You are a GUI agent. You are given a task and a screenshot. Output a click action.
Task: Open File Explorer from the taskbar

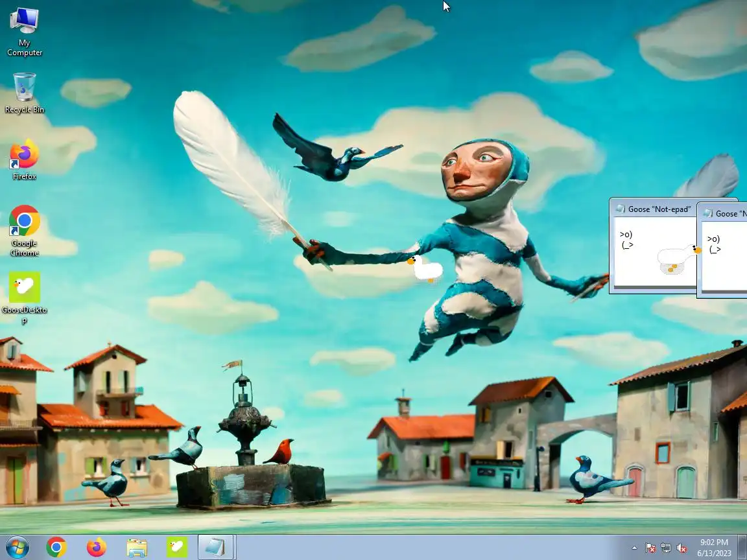[137, 547]
